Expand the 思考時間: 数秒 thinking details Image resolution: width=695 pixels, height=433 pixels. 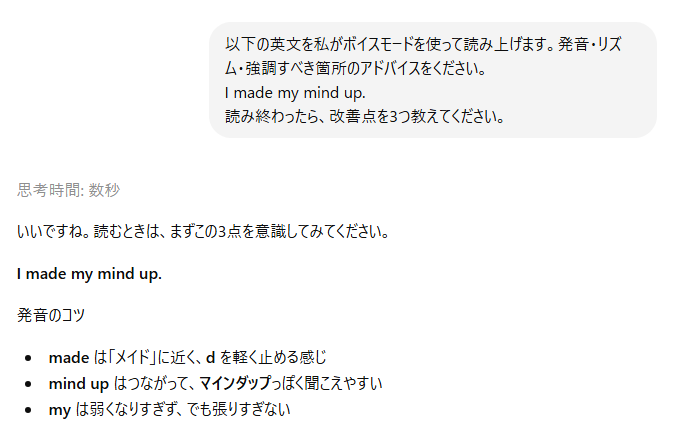68,190
